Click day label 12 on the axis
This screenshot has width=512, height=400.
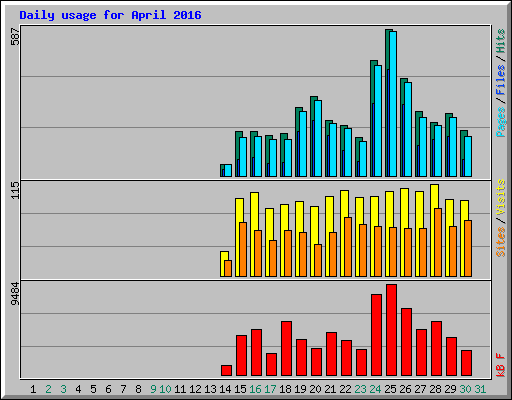click(195, 389)
